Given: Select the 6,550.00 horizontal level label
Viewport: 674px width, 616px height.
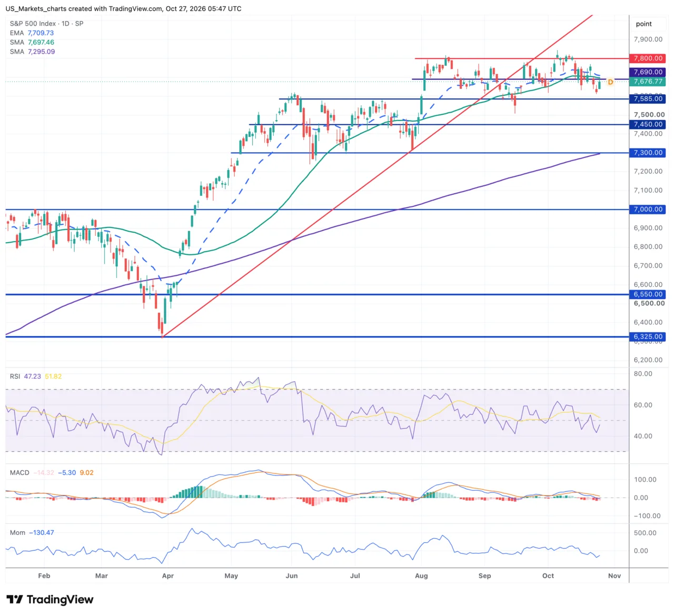Looking at the screenshot, I should click(648, 294).
